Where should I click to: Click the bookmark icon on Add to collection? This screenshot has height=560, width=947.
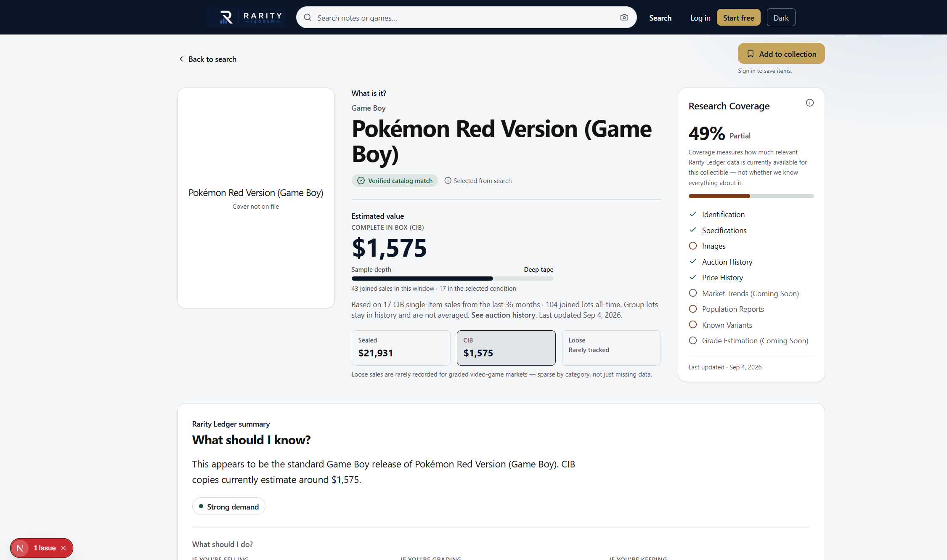[751, 54]
